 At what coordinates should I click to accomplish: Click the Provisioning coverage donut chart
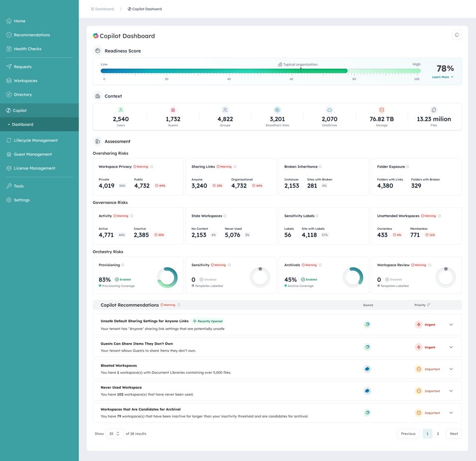point(167,277)
